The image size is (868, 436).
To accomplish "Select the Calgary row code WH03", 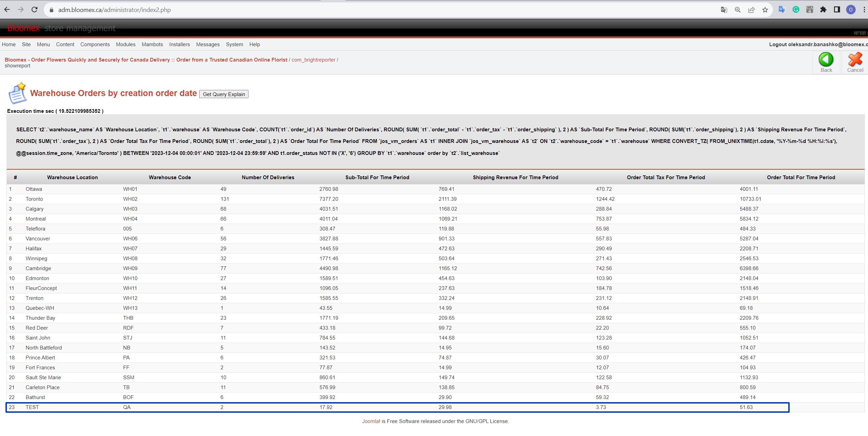I will click(x=130, y=209).
